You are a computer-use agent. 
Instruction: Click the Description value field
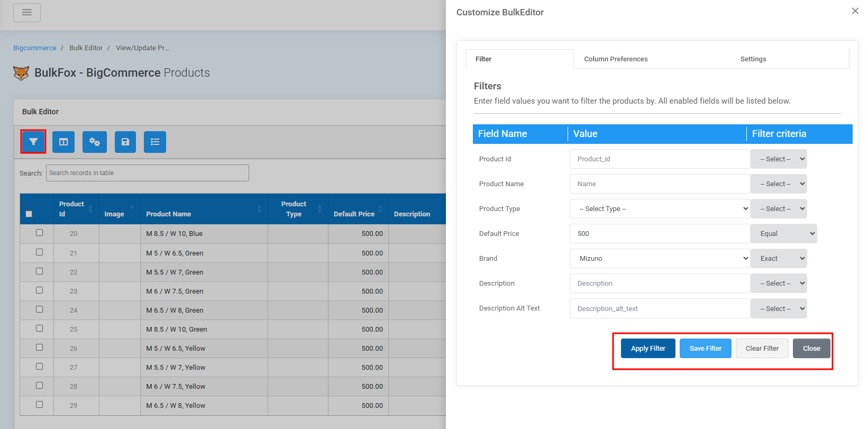[x=660, y=284]
